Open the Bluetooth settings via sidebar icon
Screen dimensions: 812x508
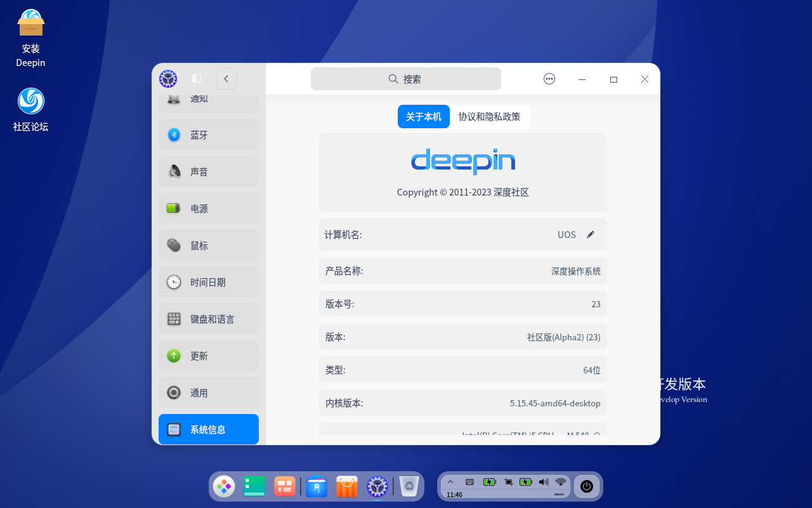click(174, 134)
